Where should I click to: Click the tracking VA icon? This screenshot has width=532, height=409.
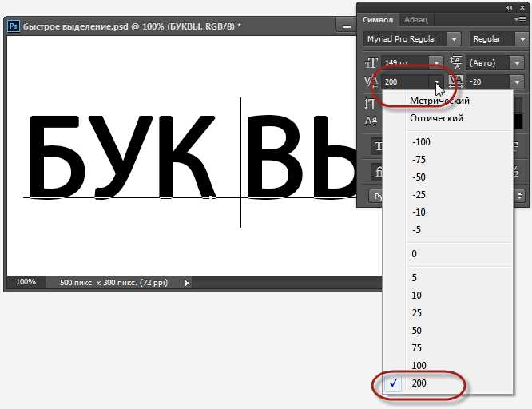pos(455,81)
